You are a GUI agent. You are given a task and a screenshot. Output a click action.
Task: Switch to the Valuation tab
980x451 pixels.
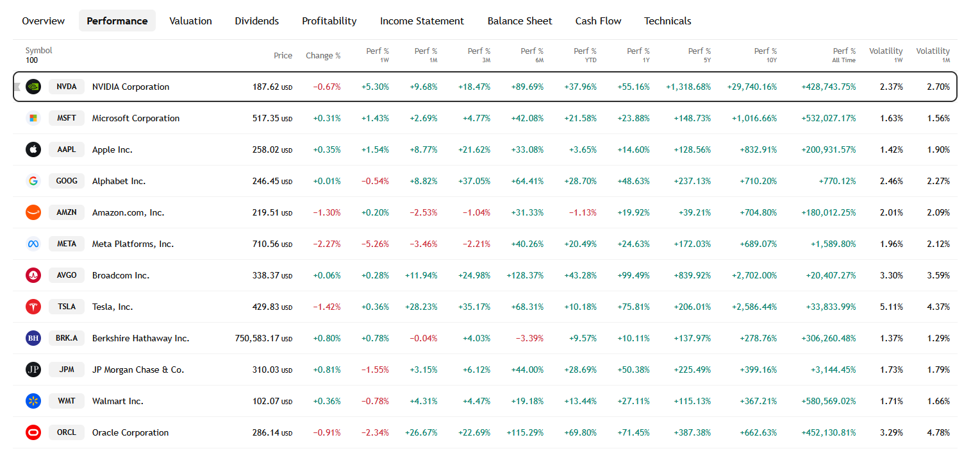190,21
